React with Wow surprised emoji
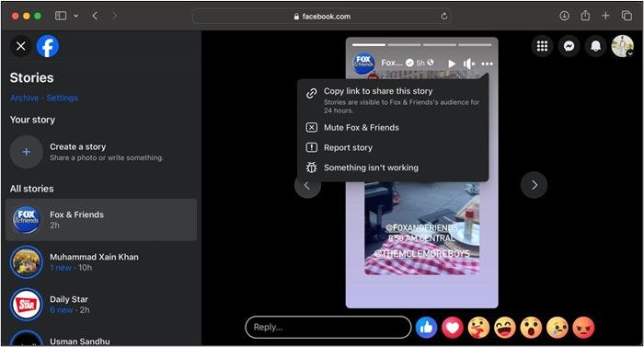Image resolution: width=644 pixels, height=347 pixels. 531,328
